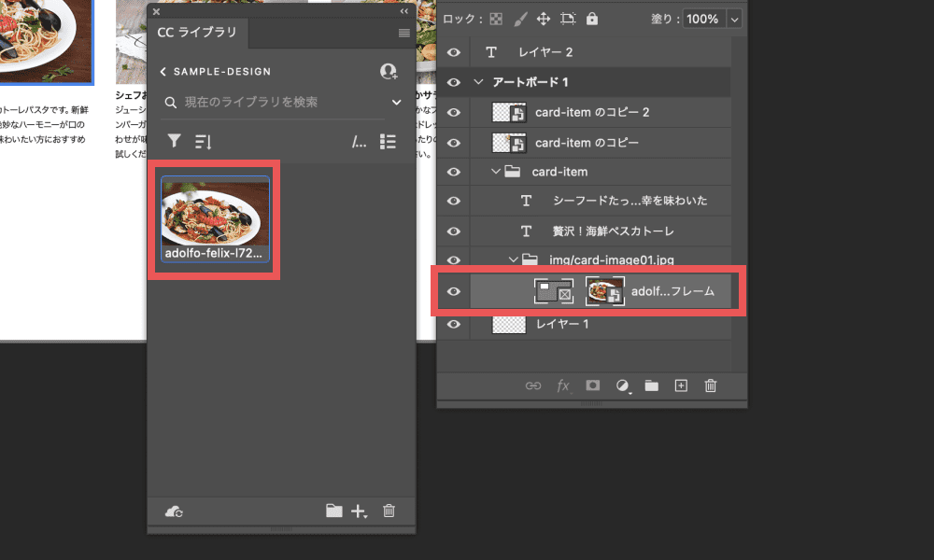934x560 pixels.
Task: Delete the selected library item with trash icon
Action: coord(389,511)
